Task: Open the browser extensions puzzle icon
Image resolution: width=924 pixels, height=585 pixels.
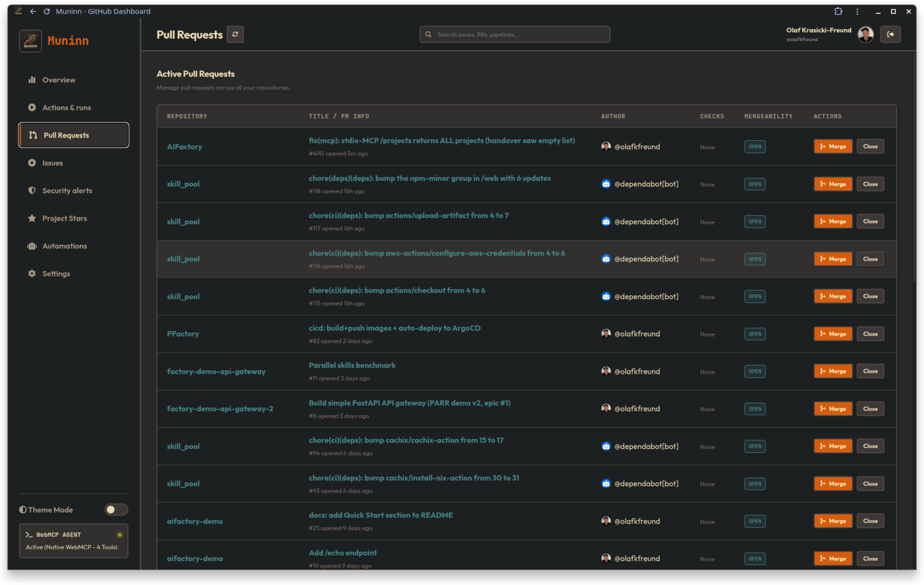Action: pos(839,11)
